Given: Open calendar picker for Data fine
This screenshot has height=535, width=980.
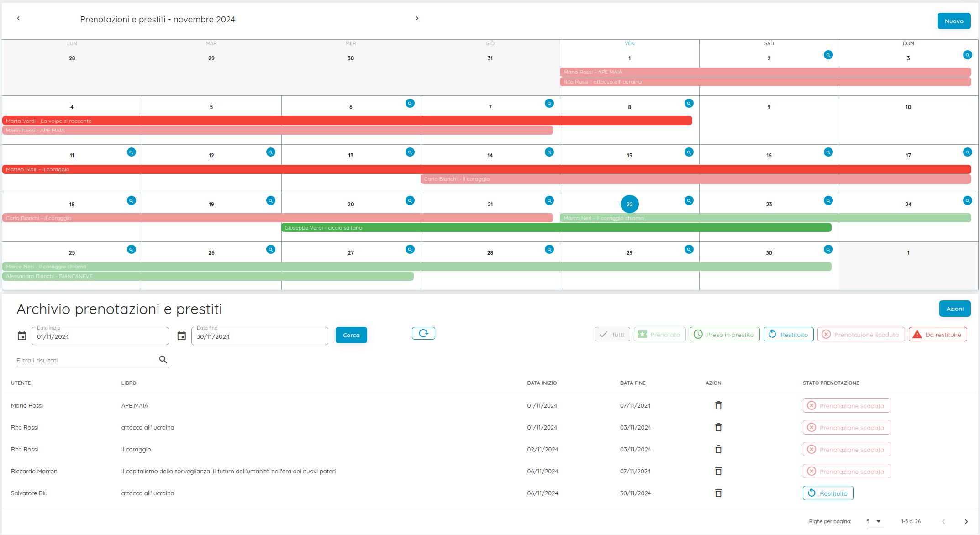Looking at the screenshot, I should click(182, 336).
